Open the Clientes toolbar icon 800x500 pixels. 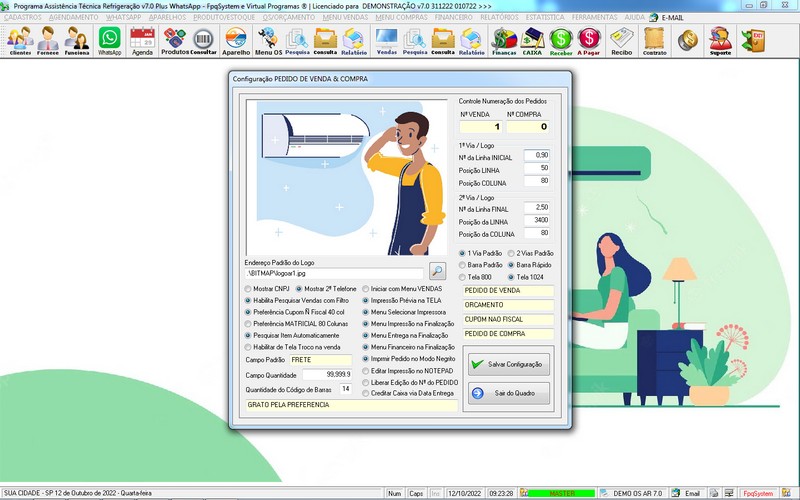[x=20, y=41]
